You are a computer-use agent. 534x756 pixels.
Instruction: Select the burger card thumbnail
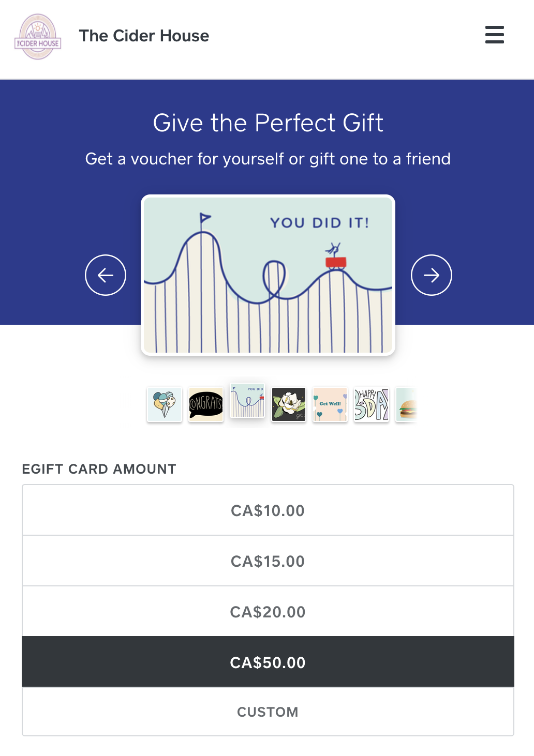[407, 404]
